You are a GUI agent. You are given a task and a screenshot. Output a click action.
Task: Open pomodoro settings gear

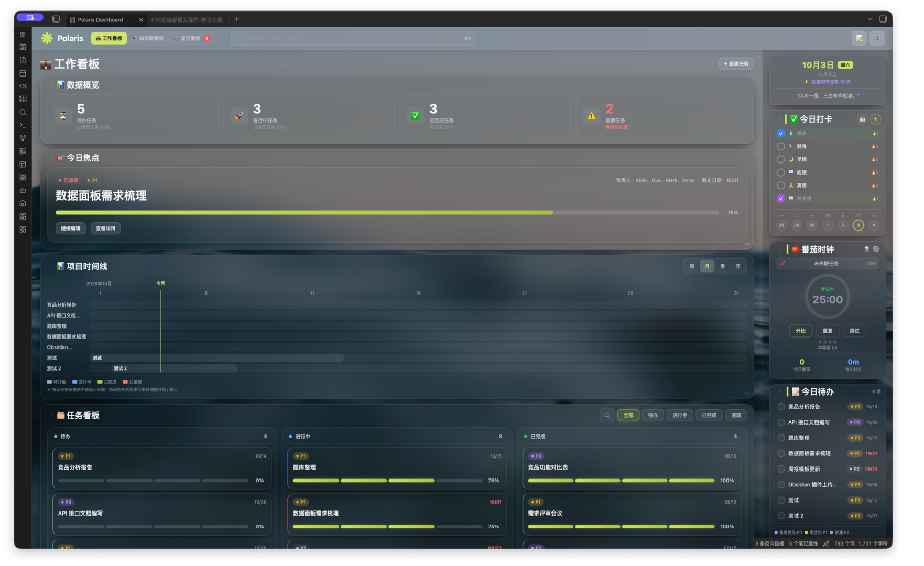point(876,249)
